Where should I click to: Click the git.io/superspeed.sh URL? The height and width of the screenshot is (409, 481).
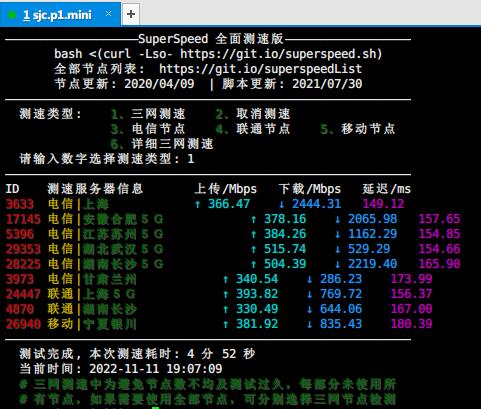pos(281,54)
